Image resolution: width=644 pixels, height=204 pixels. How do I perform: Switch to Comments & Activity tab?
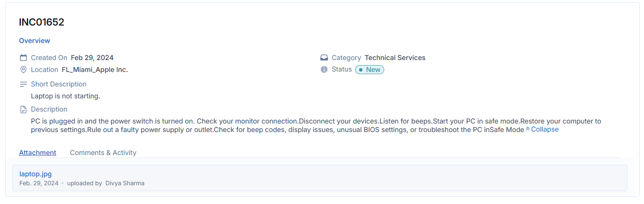tap(103, 152)
